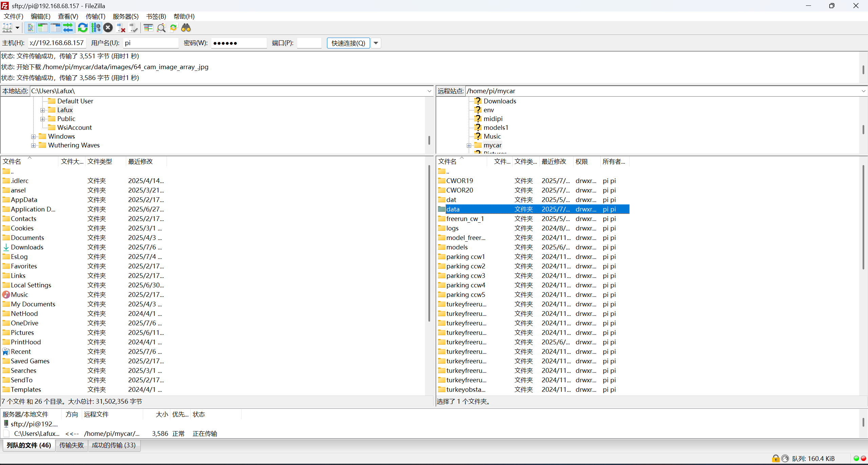The height and width of the screenshot is (465, 868).
Task: Expand the Wuthering Waves tree node
Action: pyautogui.click(x=34, y=145)
